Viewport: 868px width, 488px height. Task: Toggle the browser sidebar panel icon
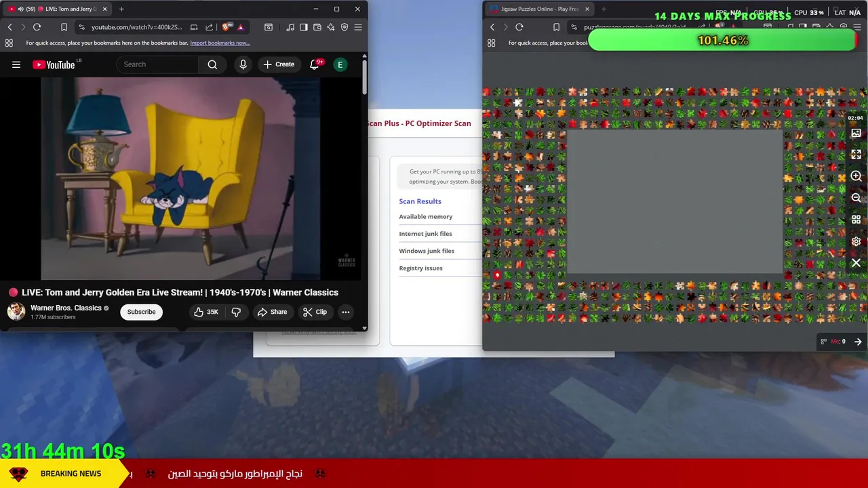click(304, 27)
